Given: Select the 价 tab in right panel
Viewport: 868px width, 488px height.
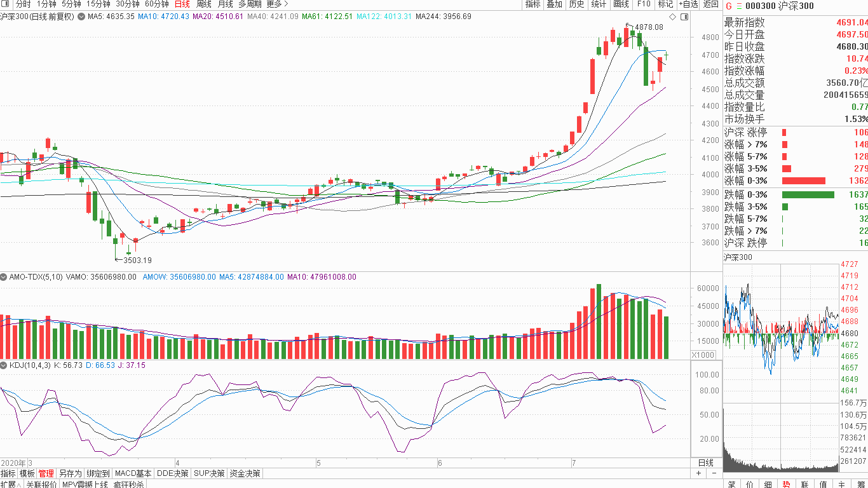Looking at the screenshot, I should (750, 484).
